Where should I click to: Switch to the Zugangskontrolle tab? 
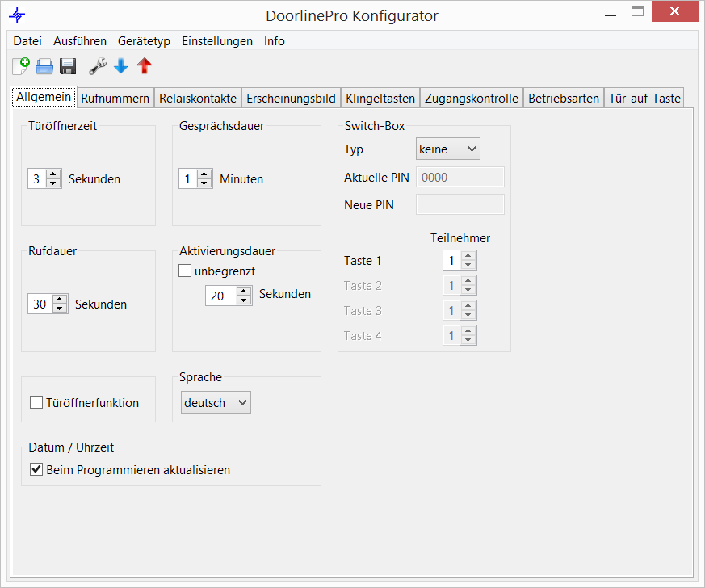point(471,98)
